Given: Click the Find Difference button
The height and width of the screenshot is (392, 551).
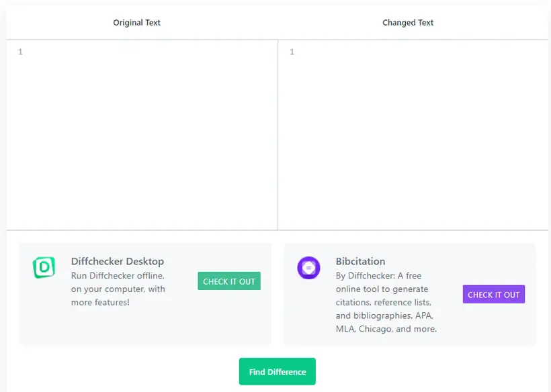Looking at the screenshot, I should click(x=278, y=372).
